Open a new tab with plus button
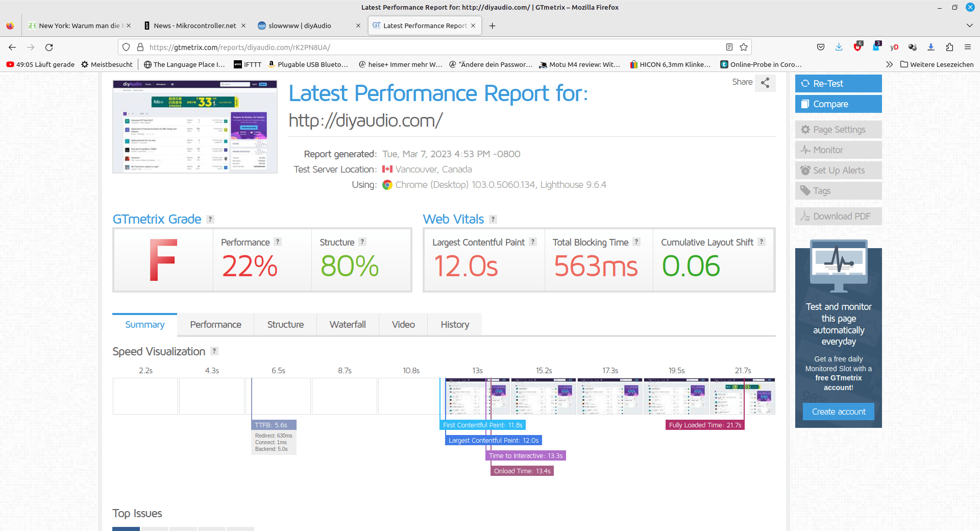The height and width of the screenshot is (531, 980). tap(492, 26)
